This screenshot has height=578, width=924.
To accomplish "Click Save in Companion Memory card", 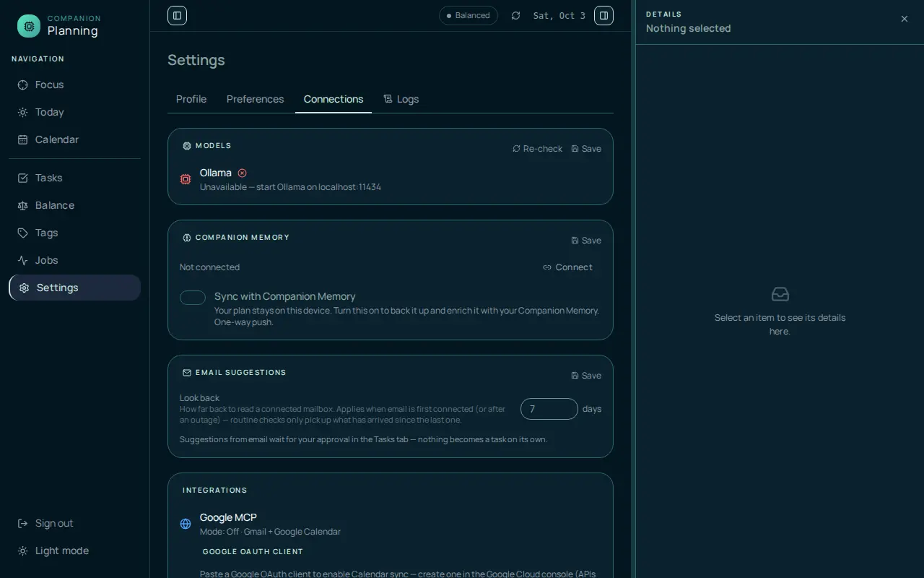I will click(x=586, y=241).
